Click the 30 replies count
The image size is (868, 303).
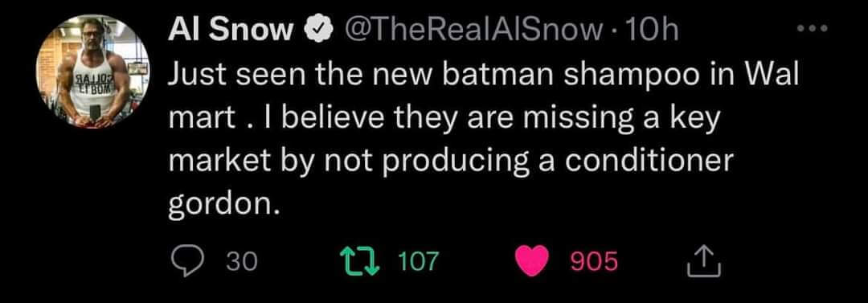pos(243,261)
